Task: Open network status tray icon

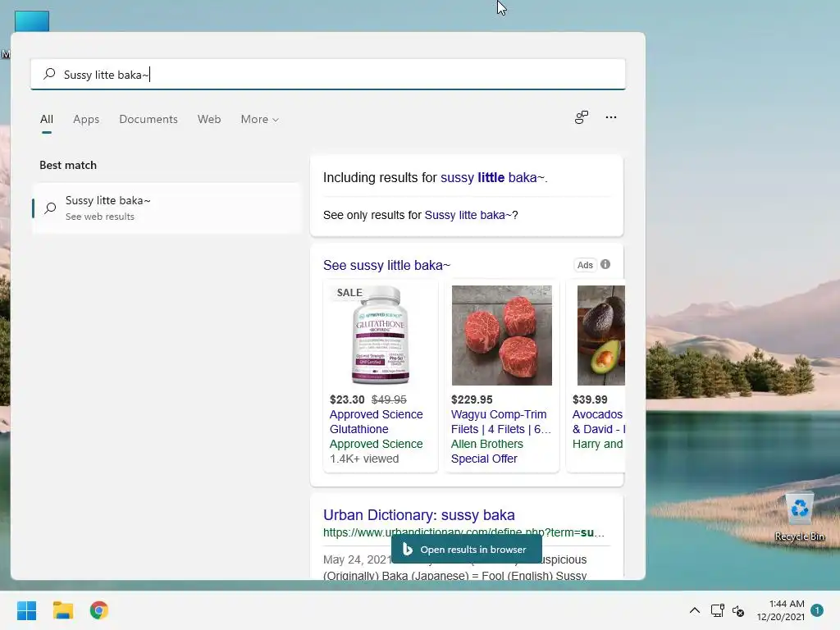Action: pos(717,610)
